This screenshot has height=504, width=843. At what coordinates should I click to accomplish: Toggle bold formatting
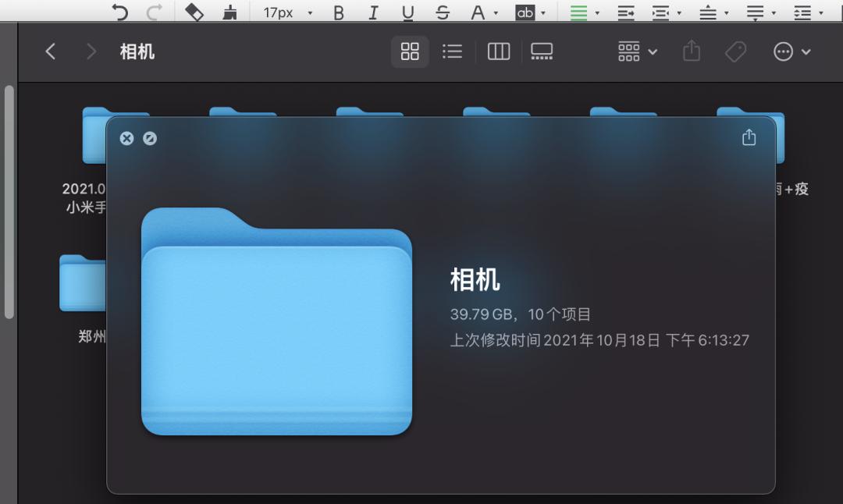338,12
